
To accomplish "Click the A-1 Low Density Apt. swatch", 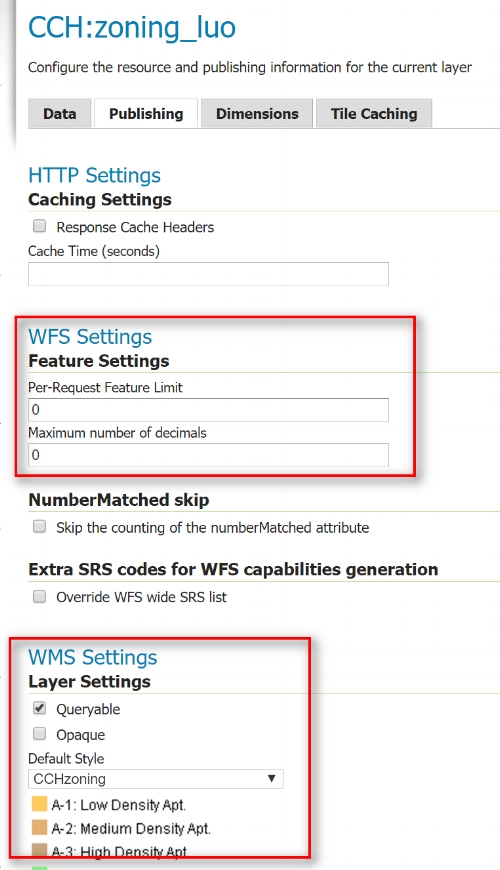I will 39,804.
